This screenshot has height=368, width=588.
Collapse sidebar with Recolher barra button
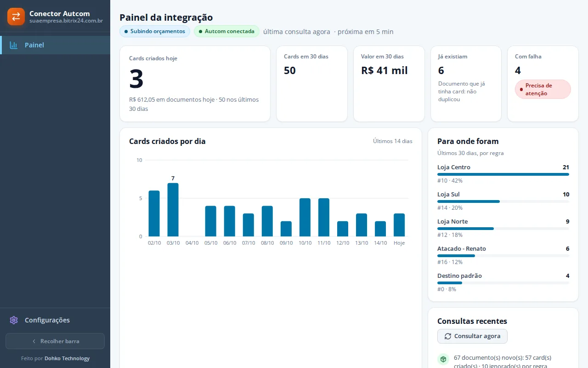[55, 341]
